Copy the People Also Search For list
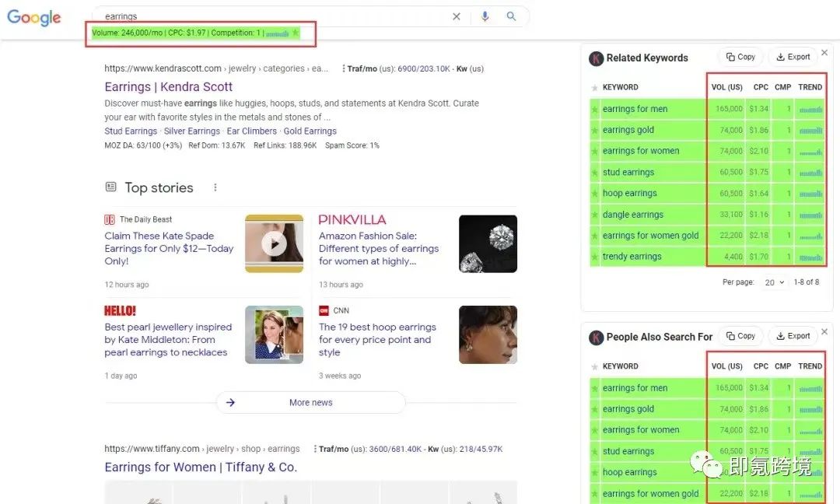This screenshot has height=504, width=840. tap(740, 336)
